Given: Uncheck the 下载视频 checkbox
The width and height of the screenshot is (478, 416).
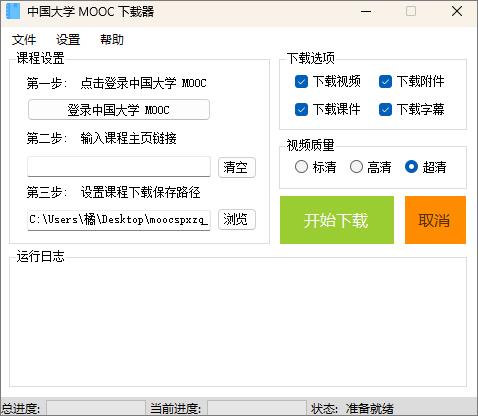Looking at the screenshot, I should coord(301,81).
